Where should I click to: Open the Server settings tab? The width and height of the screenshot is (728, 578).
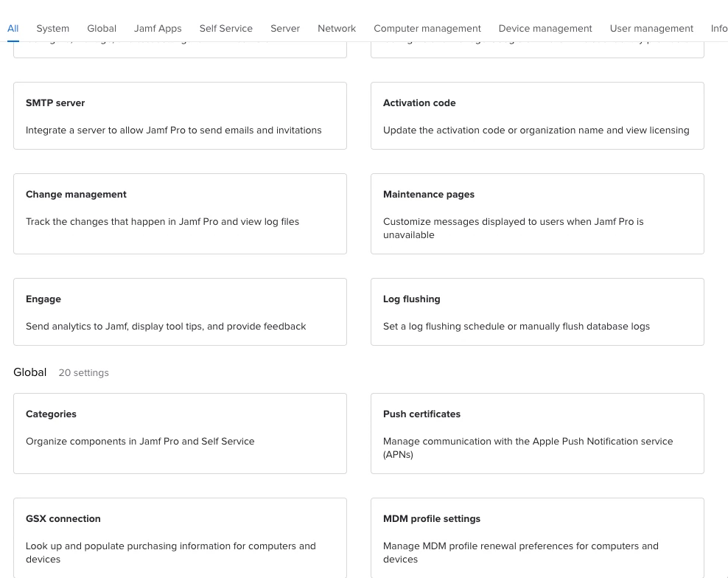coord(285,28)
